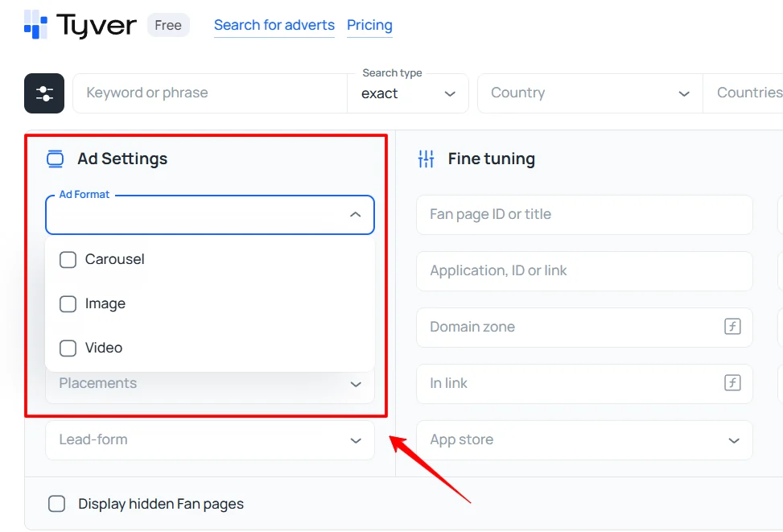This screenshot has width=783, height=532.
Task: Check the Carousel ad format checkbox
Action: pyautogui.click(x=68, y=259)
